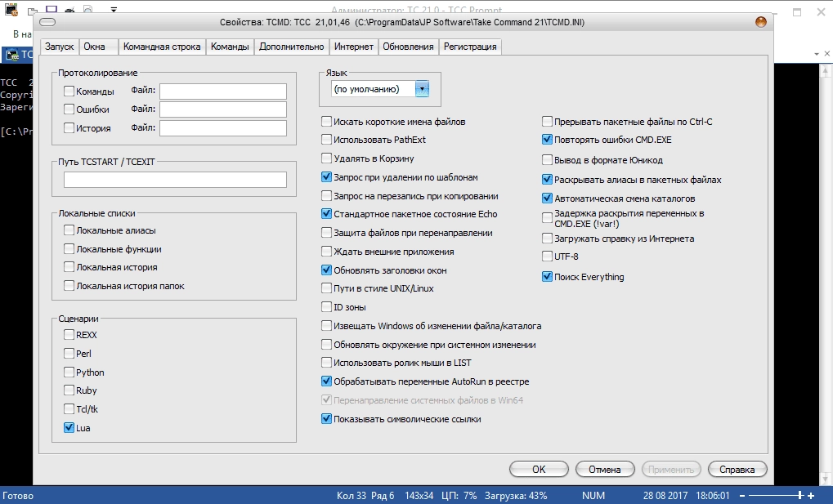Click the zoom in plus icon in status bar

[811, 496]
